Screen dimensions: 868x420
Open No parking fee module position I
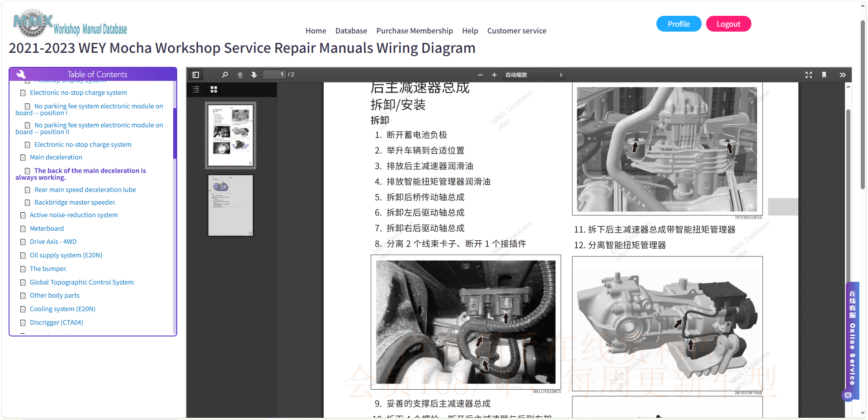click(89, 109)
